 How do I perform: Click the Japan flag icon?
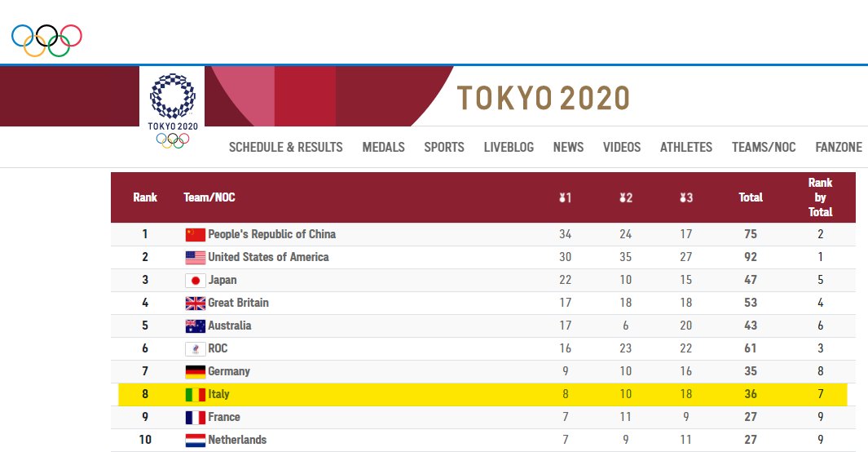click(196, 281)
